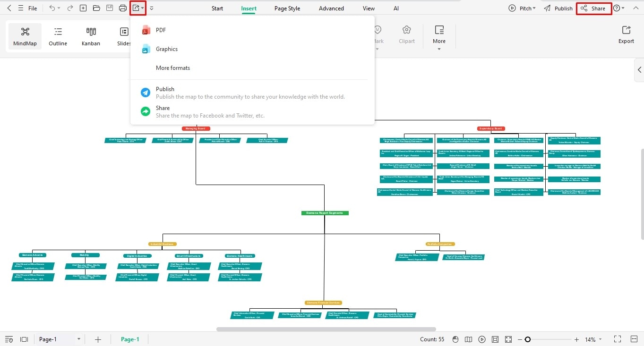Zoom in with the plus button
Screen dimensions: 644x346
pos(576,339)
